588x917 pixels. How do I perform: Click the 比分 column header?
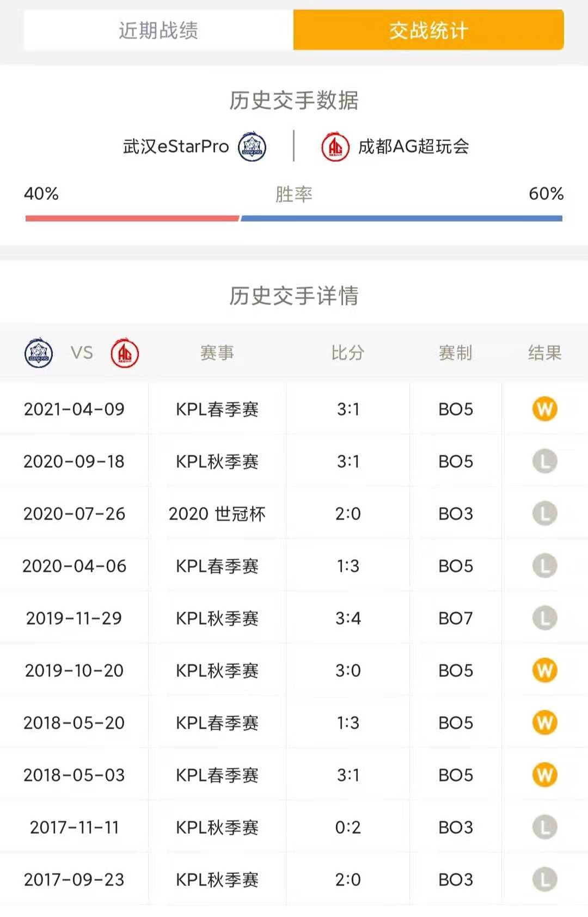[x=348, y=353]
